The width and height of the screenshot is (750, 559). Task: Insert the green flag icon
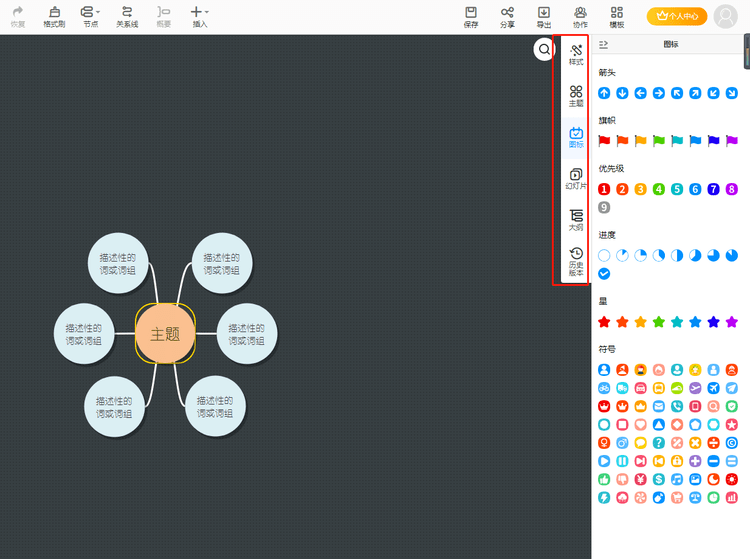point(659,141)
